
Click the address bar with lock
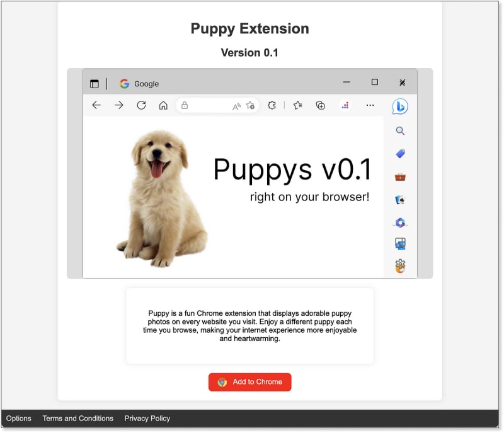(208, 105)
